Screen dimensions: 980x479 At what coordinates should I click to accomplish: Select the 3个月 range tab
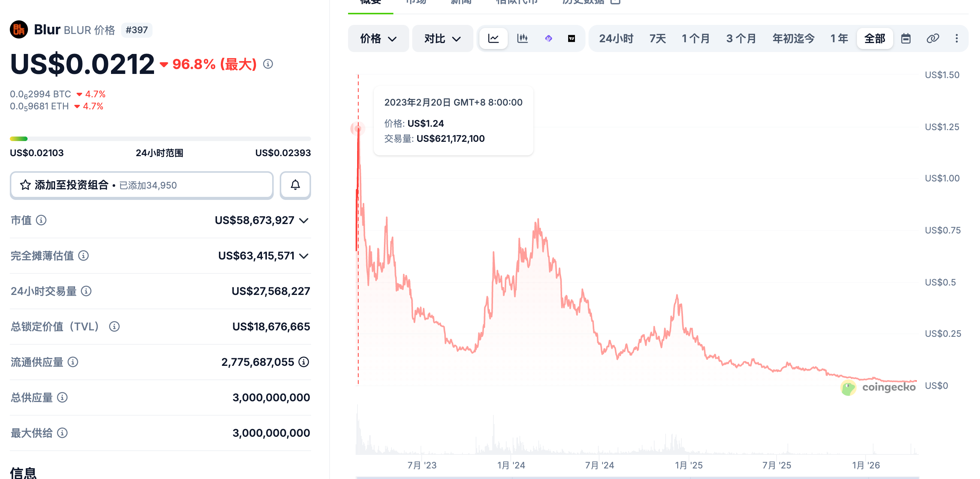[741, 38]
